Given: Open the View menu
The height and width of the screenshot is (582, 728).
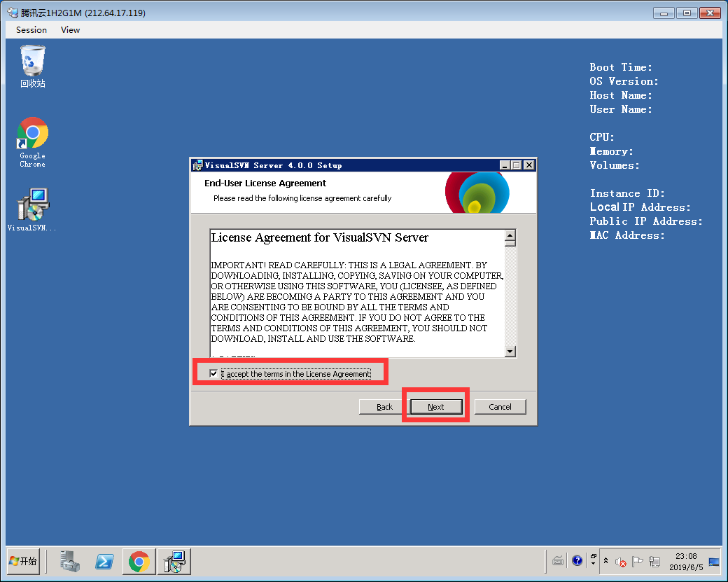Looking at the screenshot, I should pyautogui.click(x=70, y=29).
